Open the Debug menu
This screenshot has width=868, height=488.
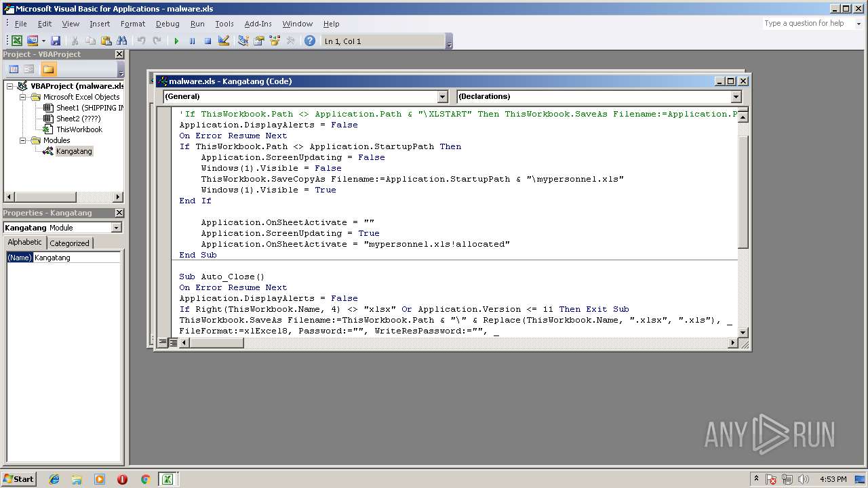click(167, 24)
